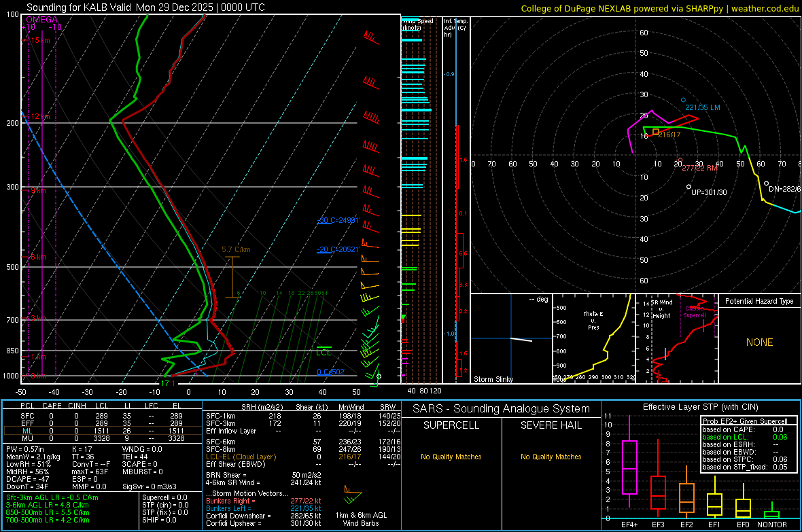Click Sfc-3km AGL LR = -0.5 C/km
The image size is (802, 532).
pyautogui.click(x=52, y=497)
